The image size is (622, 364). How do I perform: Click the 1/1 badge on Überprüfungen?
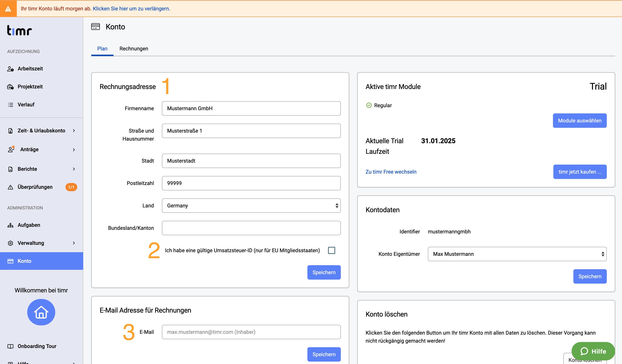coord(71,187)
